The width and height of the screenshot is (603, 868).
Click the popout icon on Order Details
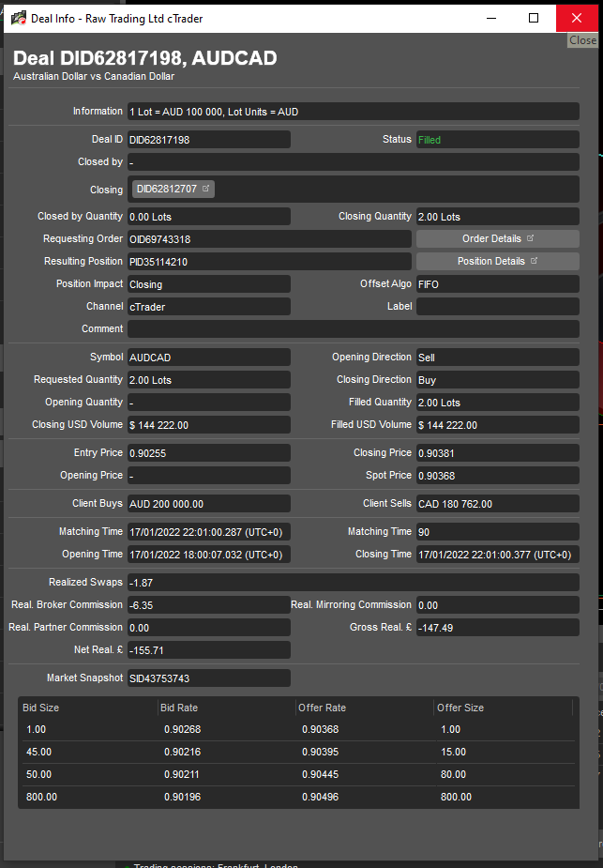pos(530,238)
